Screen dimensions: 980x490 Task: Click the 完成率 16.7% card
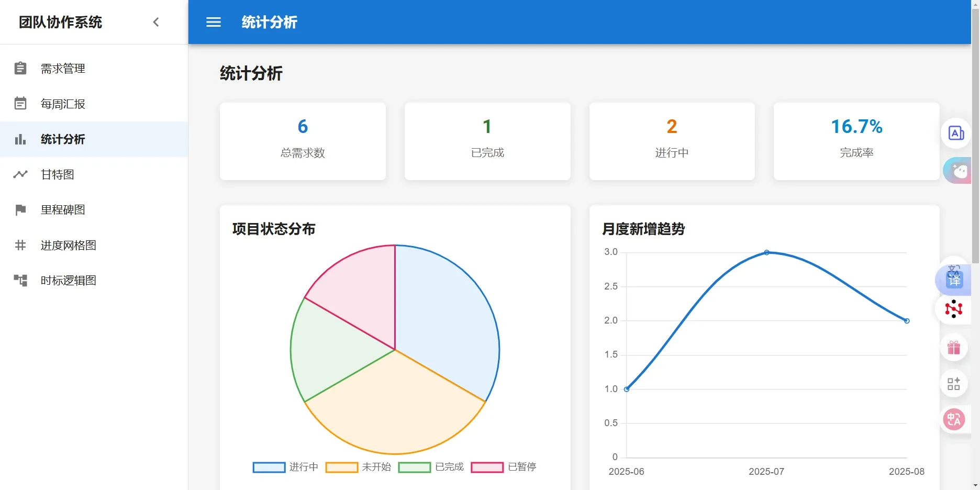856,141
